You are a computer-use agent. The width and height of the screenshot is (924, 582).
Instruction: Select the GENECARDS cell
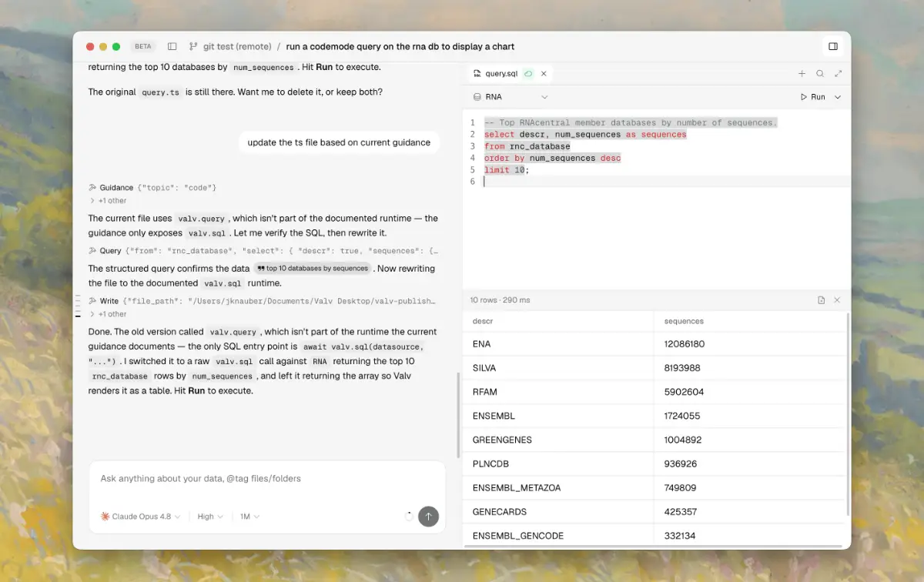(557, 511)
